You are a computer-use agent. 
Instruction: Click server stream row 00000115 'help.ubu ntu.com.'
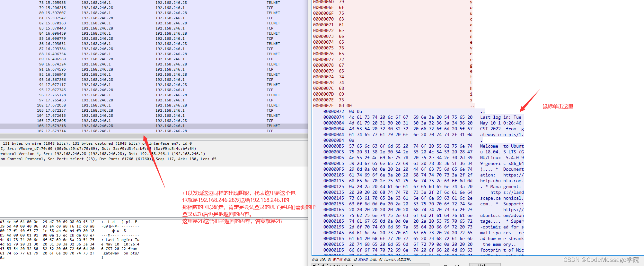click(x=423, y=181)
